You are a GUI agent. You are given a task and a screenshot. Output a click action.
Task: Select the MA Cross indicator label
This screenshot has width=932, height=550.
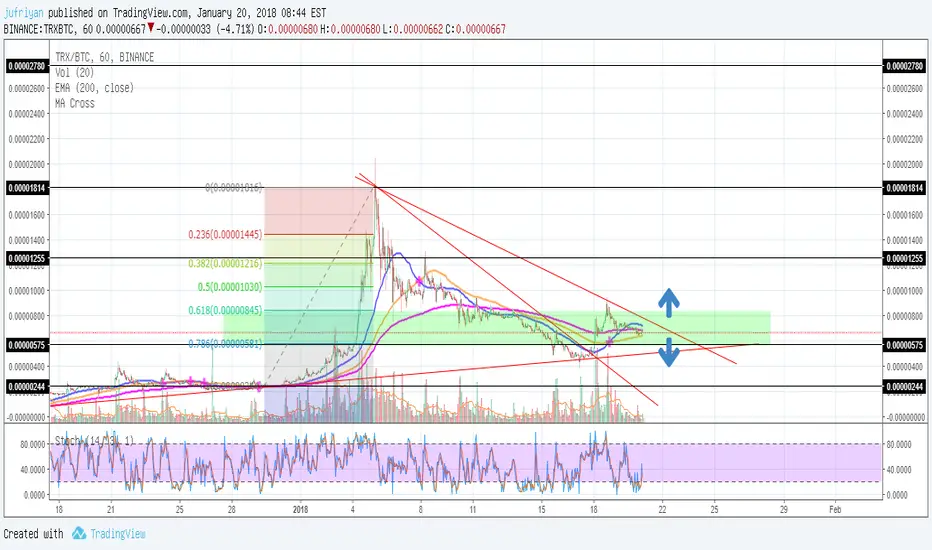tap(75, 103)
